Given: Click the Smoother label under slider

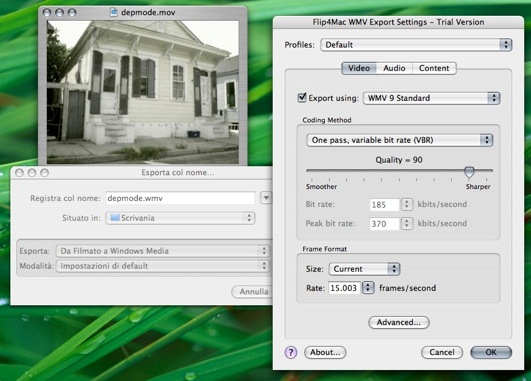Looking at the screenshot, I should (x=321, y=187).
